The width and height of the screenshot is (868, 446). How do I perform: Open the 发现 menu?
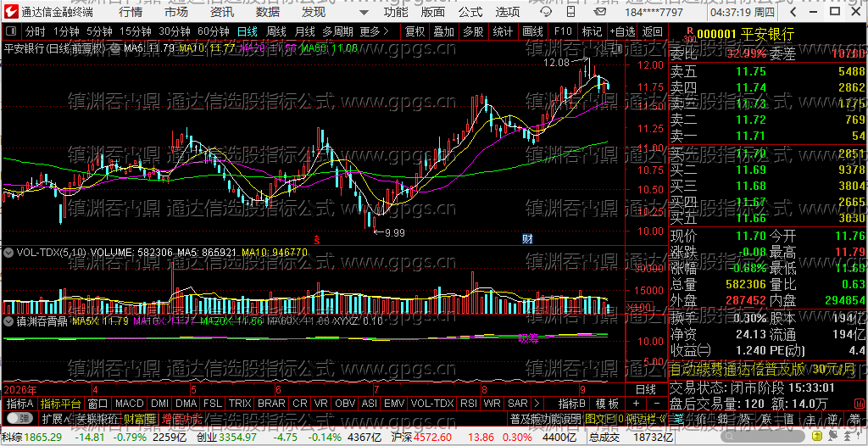click(x=314, y=12)
